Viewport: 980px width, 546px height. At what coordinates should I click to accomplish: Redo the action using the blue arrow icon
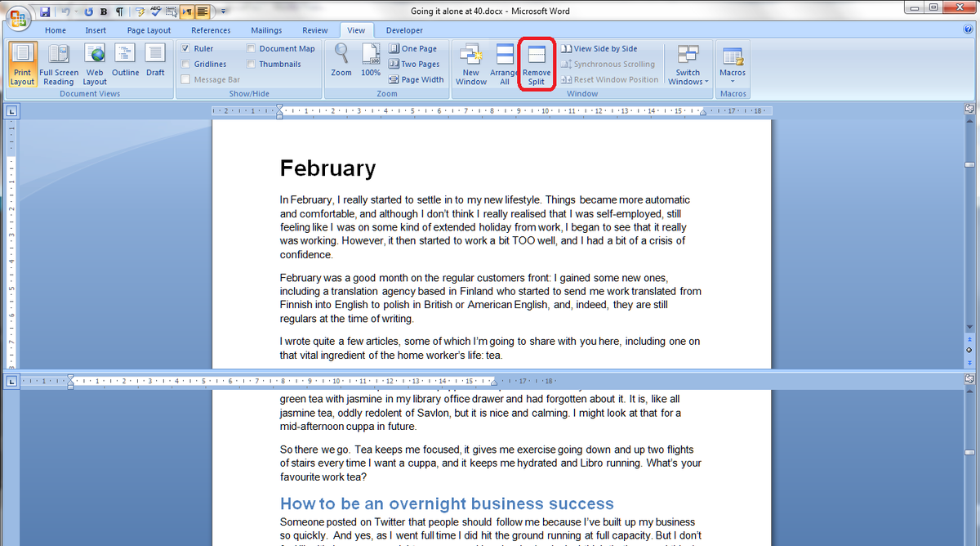tap(88, 12)
